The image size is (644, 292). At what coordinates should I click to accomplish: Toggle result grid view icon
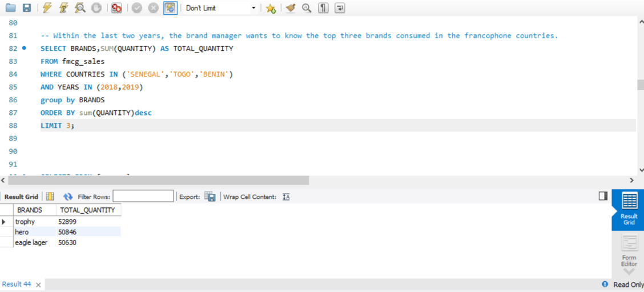click(50, 197)
